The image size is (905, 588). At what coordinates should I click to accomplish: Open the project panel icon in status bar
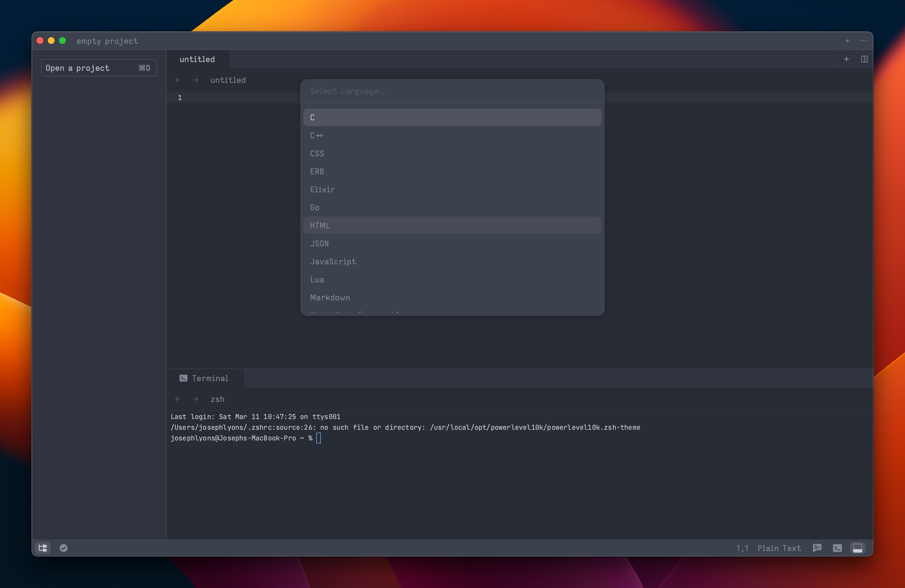tap(42, 548)
